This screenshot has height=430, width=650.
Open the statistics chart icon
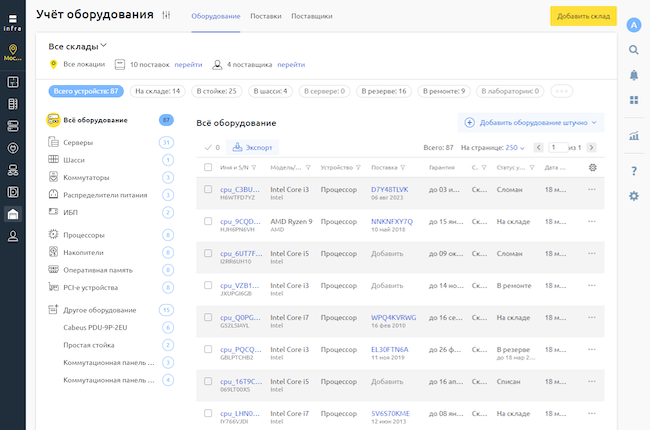click(x=634, y=135)
